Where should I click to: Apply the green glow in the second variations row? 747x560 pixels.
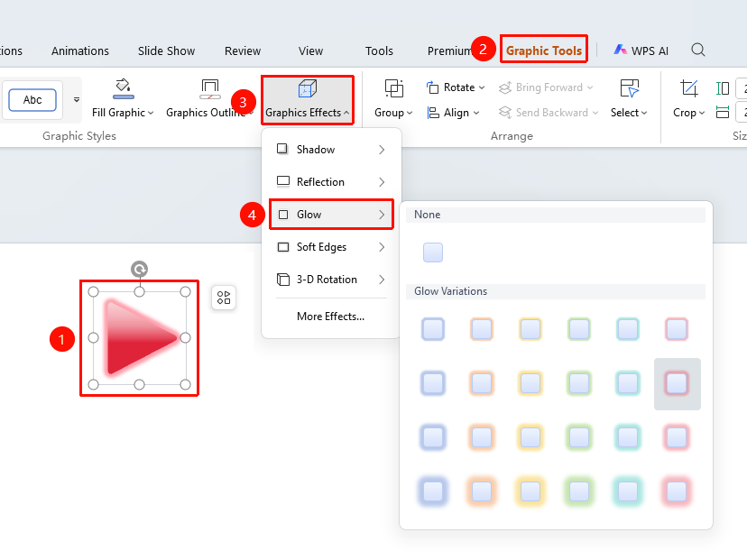click(x=579, y=383)
